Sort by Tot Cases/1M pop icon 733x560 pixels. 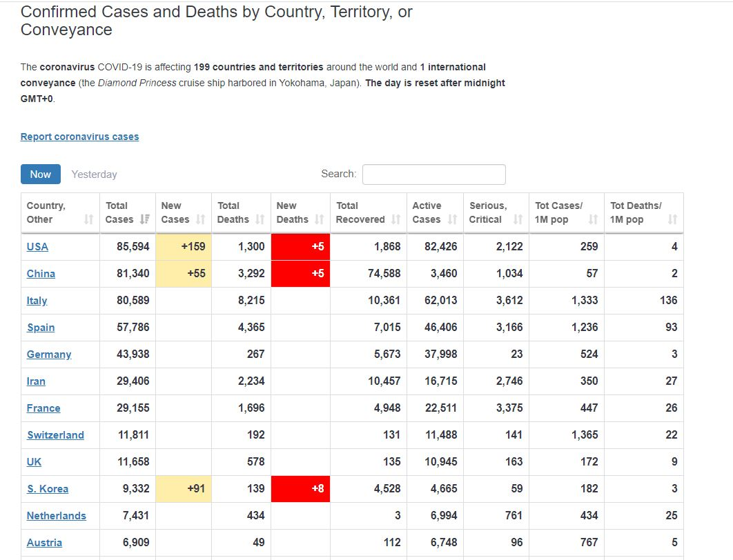pyautogui.click(x=593, y=219)
